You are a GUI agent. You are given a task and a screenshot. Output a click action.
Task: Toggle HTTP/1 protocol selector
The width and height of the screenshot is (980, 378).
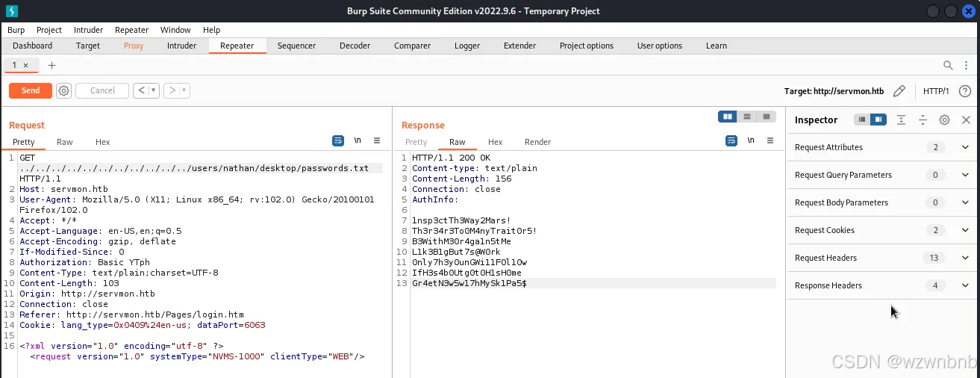tap(936, 91)
